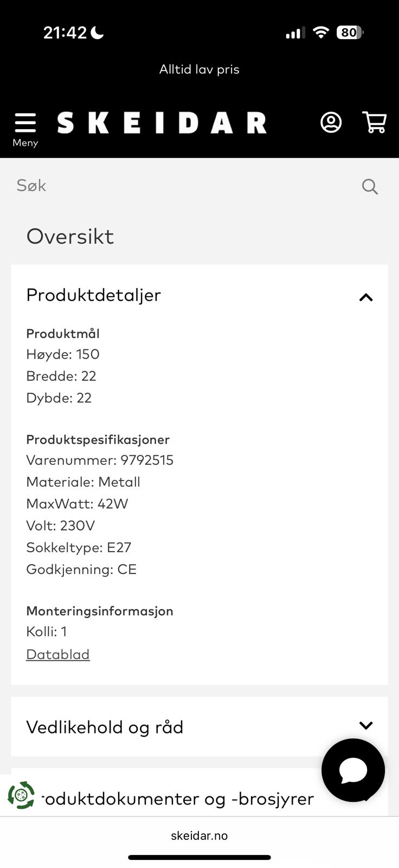Viewport: 399px width, 868px height.
Task: Tap the Vedlikehold og råd title text
Action: [x=105, y=727]
